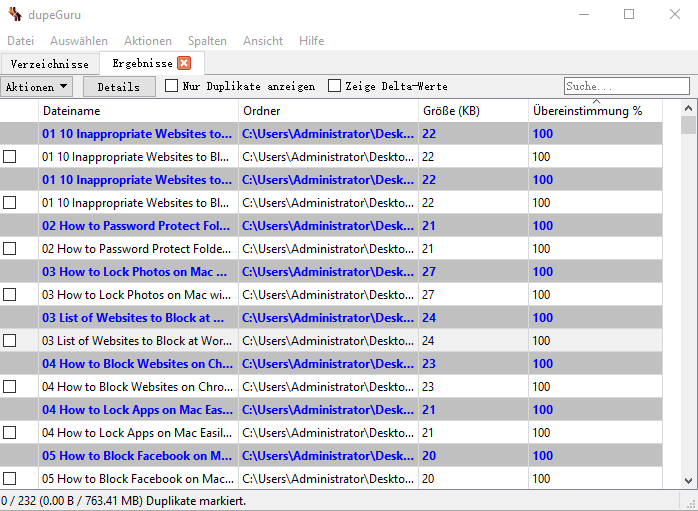
Task: Mark the 02 How to Password Protect duplicate checkbox
Action: (10, 249)
